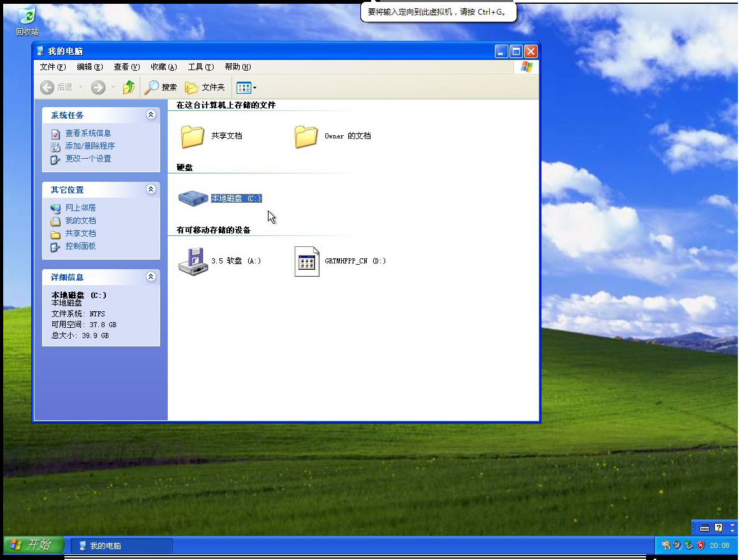Open the 工具 (Tools) menu

click(200, 66)
